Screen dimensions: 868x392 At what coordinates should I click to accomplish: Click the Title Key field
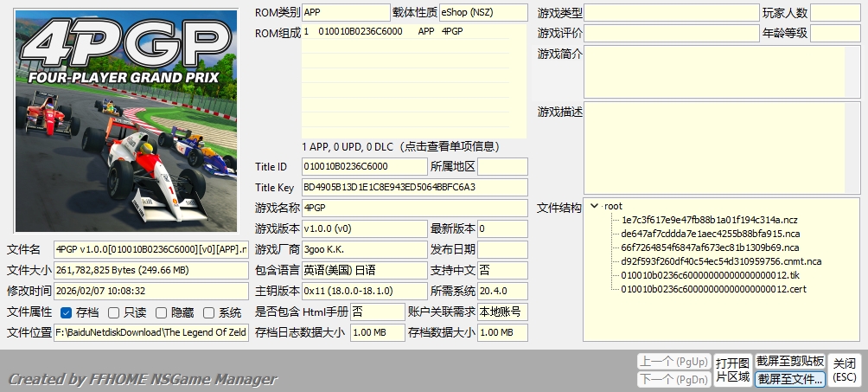pos(414,187)
